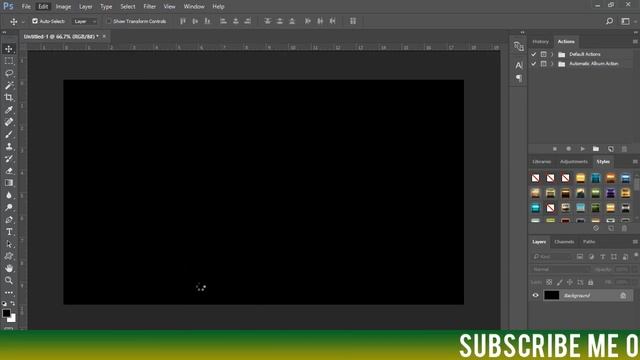The height and width of the screenshot is (360, 640).
Task: Open the Edit menu
Action: point(43,7)
